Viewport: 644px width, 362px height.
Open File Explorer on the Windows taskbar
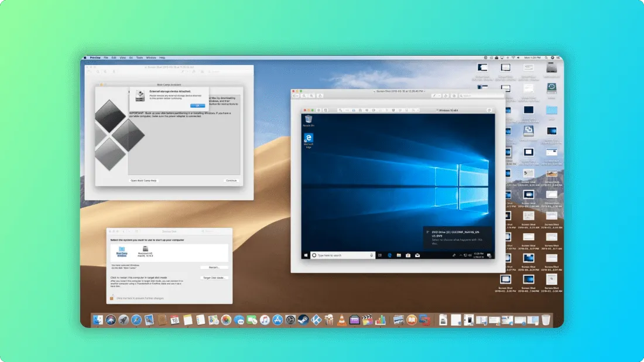[399, 255]
